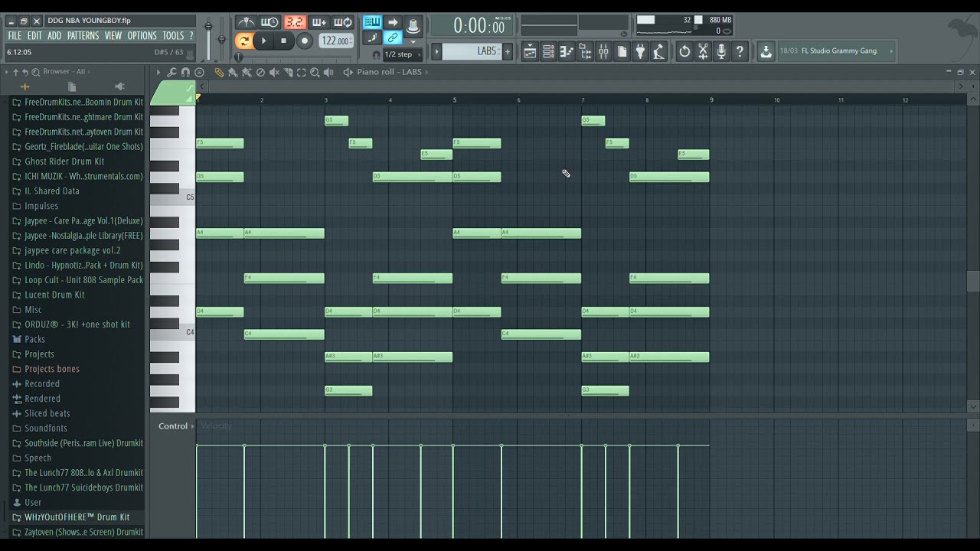Click the Stop button

click(x=284, y=41)
